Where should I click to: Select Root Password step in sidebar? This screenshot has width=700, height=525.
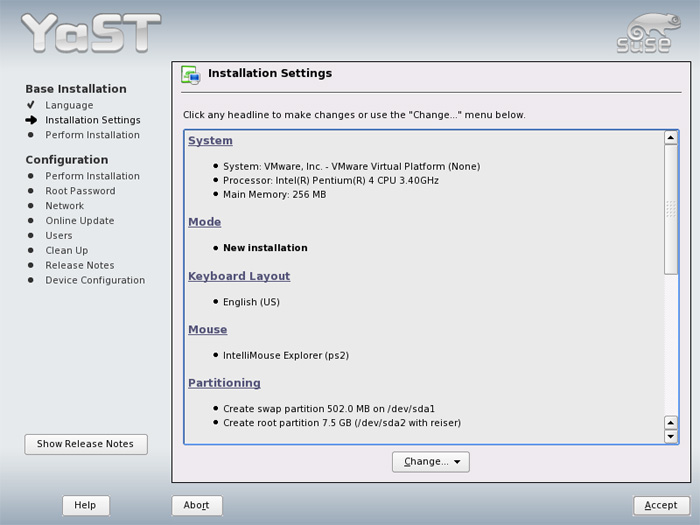click(x=80, y=191)
